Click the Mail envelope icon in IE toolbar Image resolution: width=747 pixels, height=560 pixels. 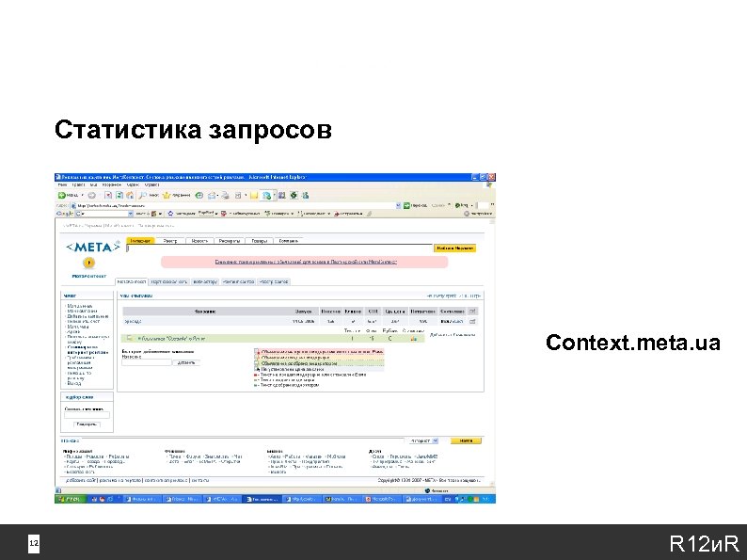click(x=212, y=195)
